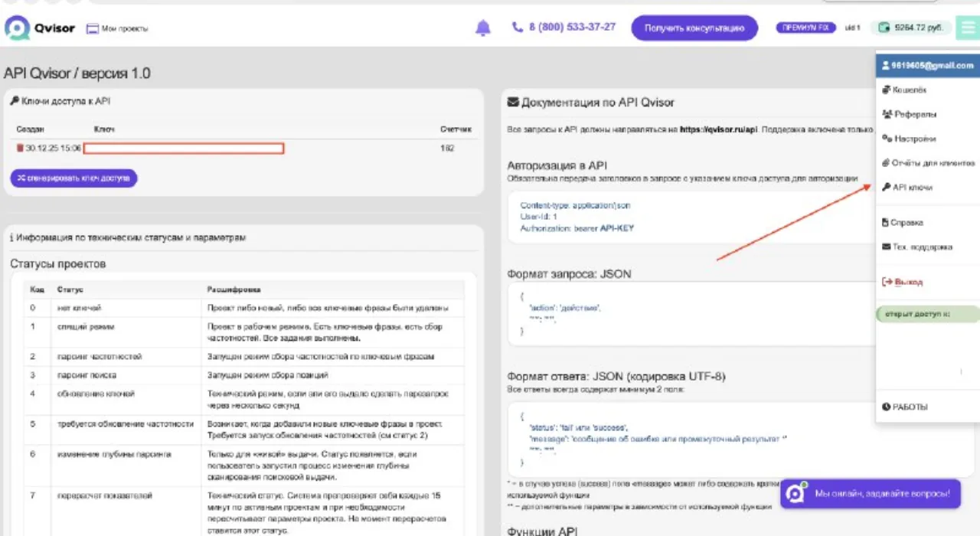Click 'Информация по техническим статусам и параметрам' heading
The height and width of the screenshot is (536, 980).
[127, 237]
